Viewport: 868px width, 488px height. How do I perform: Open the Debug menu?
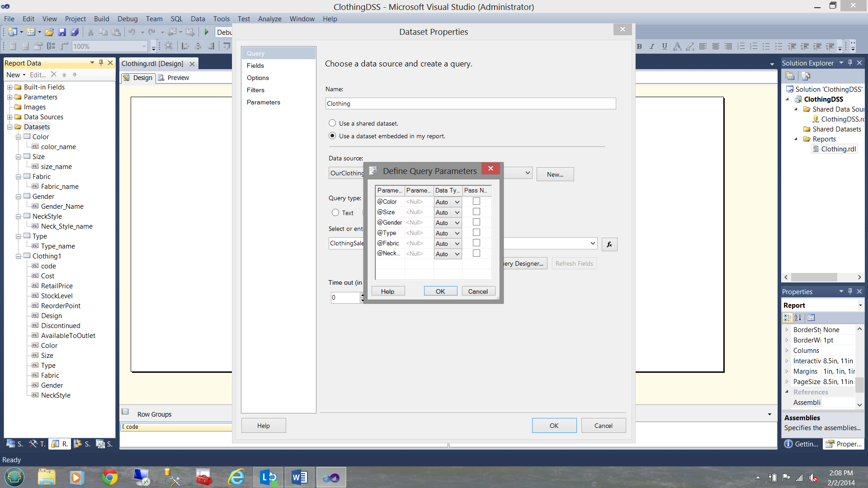click(127, 19)
